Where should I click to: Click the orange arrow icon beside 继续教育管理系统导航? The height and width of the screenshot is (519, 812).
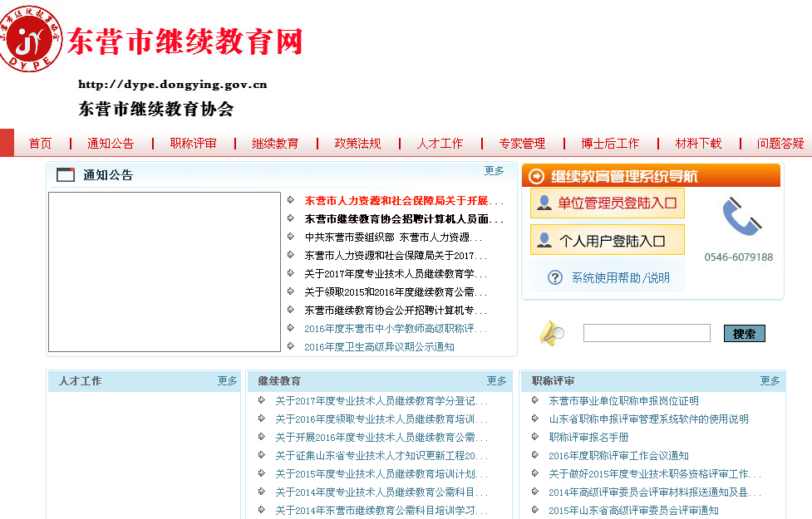[537, 176]
